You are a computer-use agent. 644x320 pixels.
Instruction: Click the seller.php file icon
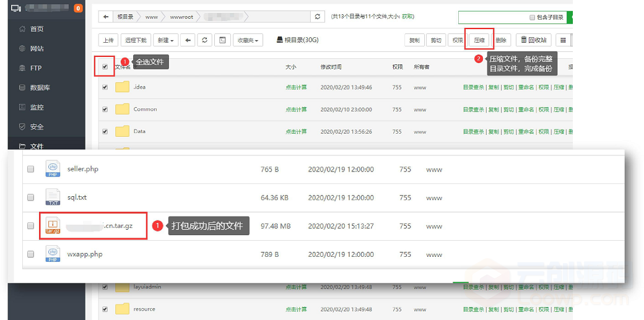53,169
